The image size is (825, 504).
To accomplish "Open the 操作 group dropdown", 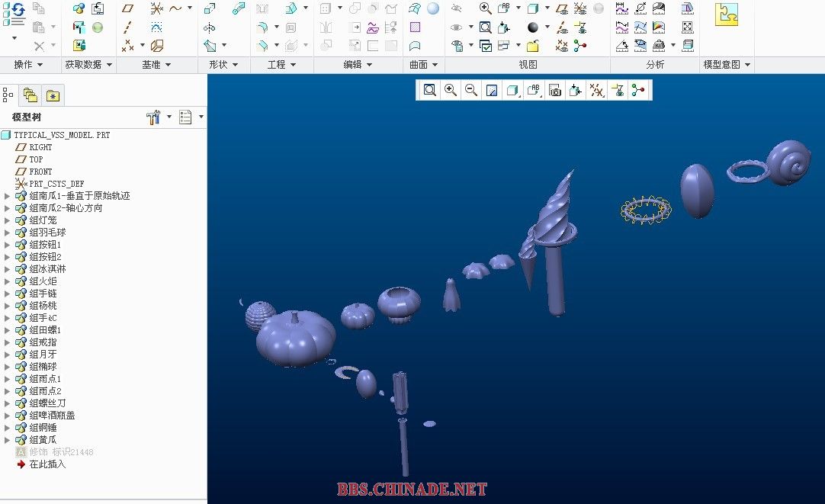I will pyautogui.click(x=28, y=65).
